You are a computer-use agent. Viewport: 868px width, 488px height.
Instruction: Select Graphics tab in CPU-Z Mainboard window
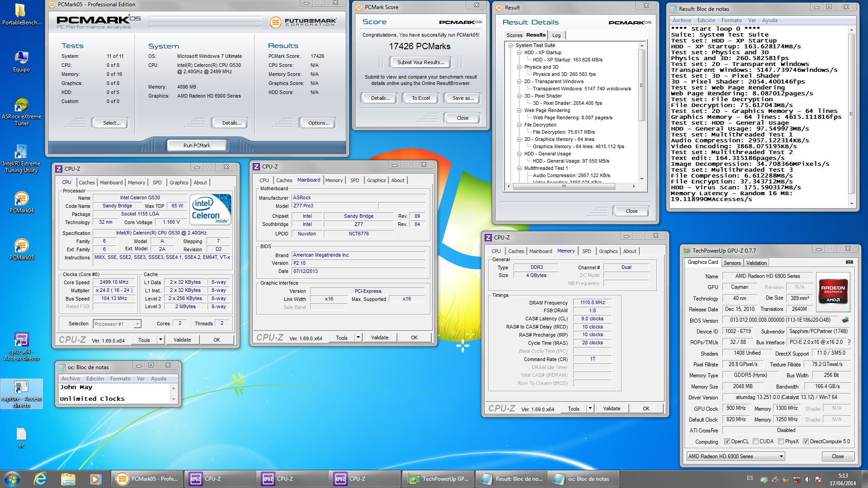(x=376, y=180)
